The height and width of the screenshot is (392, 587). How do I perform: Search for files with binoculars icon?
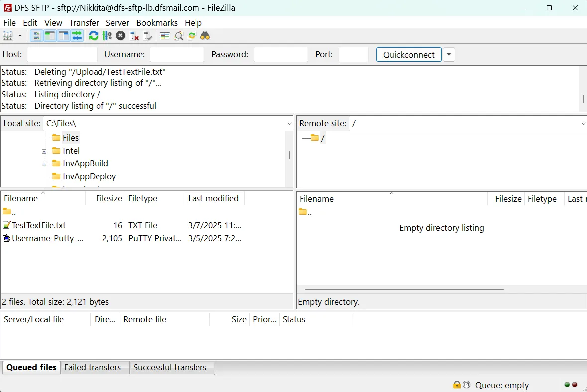(205, 36)
